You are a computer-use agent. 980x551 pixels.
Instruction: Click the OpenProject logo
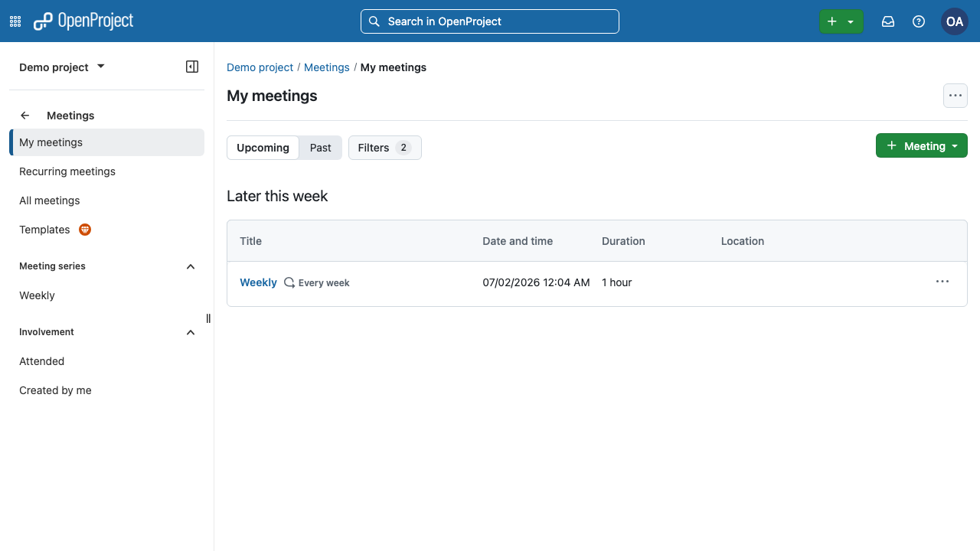point(83,21)
